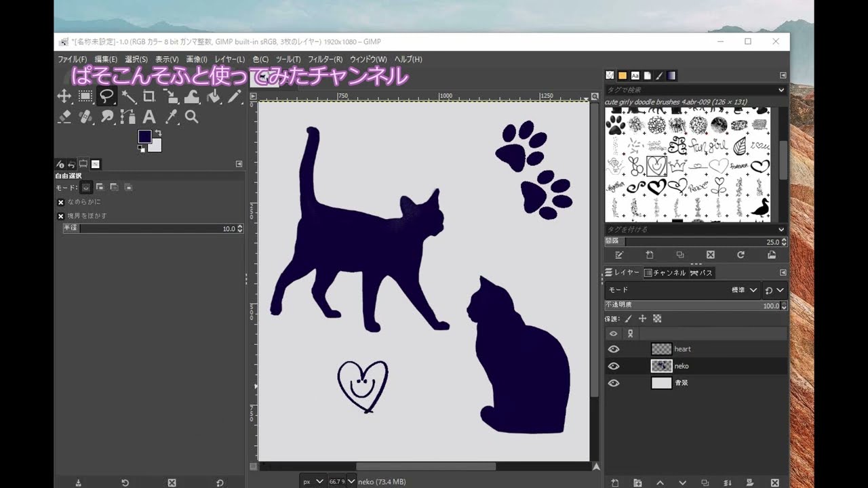
Task: Open the px unit dropdown in status bar
Action: [313, 481]
